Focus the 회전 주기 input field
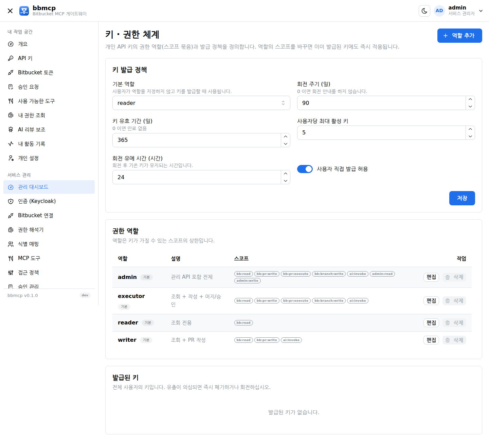The width and height of the screenshot is (489, 448). point(381,103)
